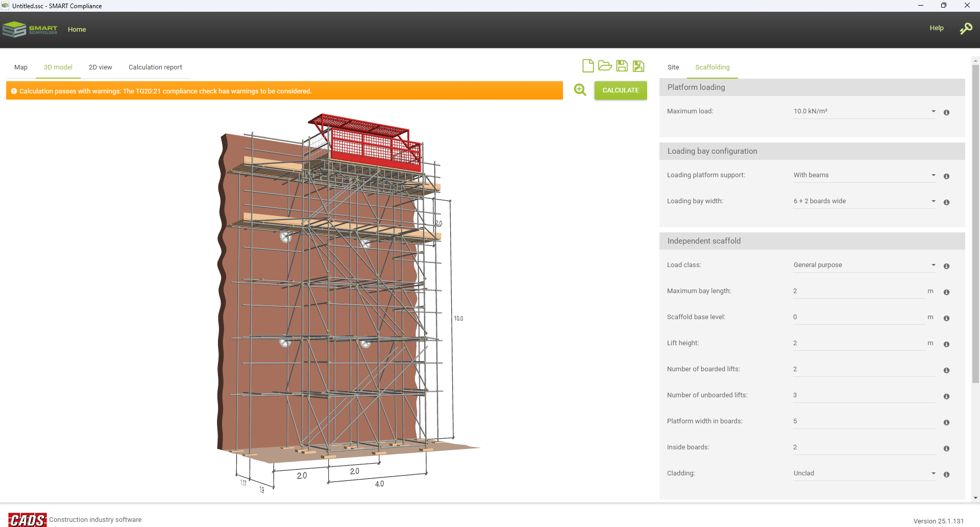Click info icon beside Cladding

tap(946, 474)
